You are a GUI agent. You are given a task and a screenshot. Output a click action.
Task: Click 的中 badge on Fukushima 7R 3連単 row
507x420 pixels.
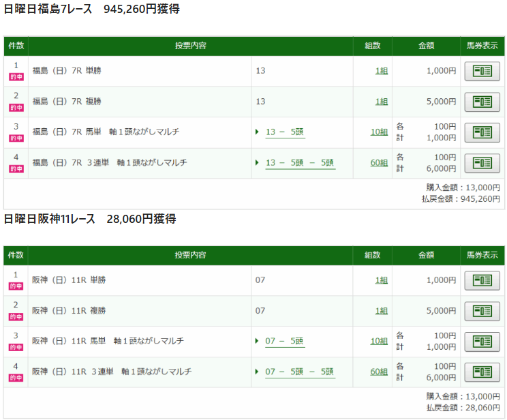(x=16, y=168)
